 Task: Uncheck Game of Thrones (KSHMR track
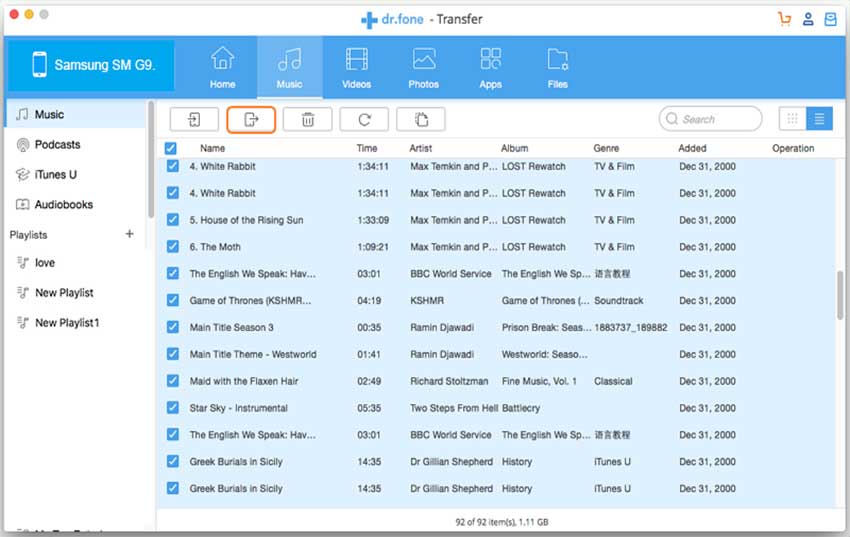172,300
